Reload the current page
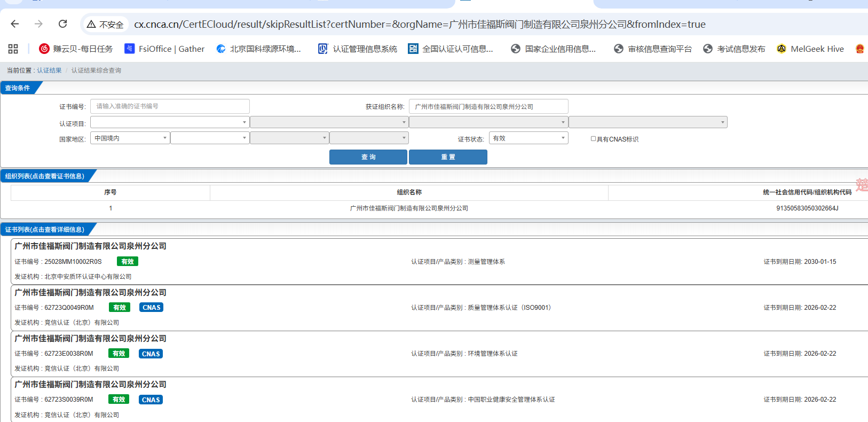 62,24
